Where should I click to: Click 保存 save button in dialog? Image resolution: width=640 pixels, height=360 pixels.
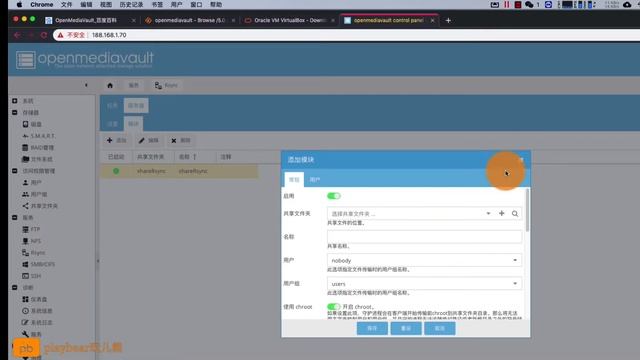(372, 328)
